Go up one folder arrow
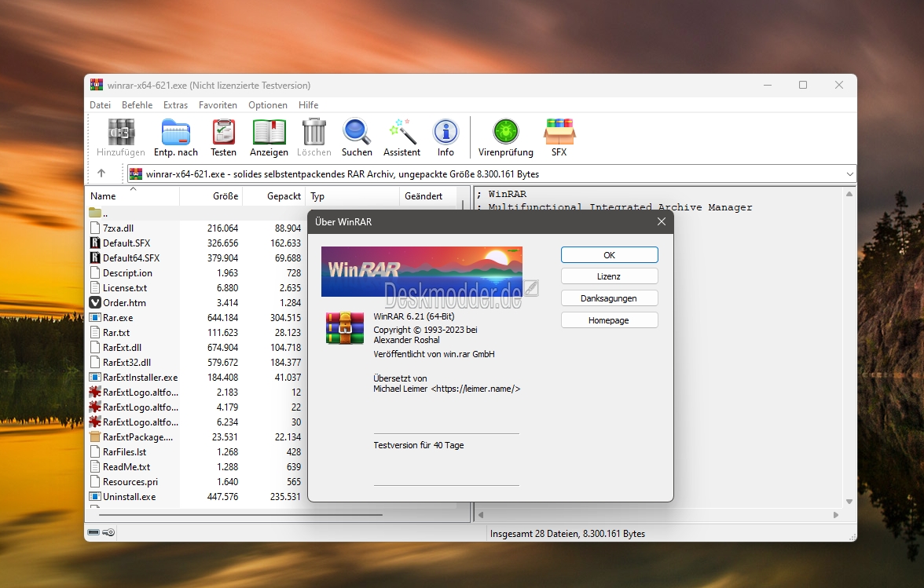The image size is (924, 588). tap(101, 173)
